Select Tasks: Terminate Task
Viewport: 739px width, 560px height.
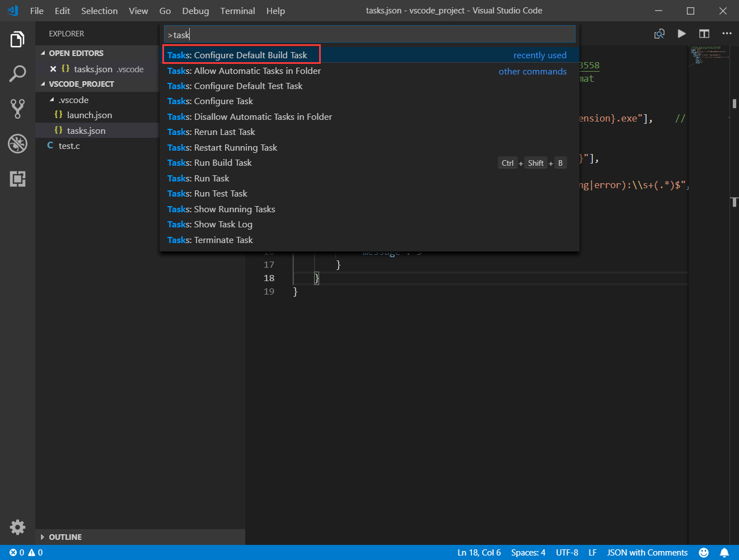tap(369, 240)
